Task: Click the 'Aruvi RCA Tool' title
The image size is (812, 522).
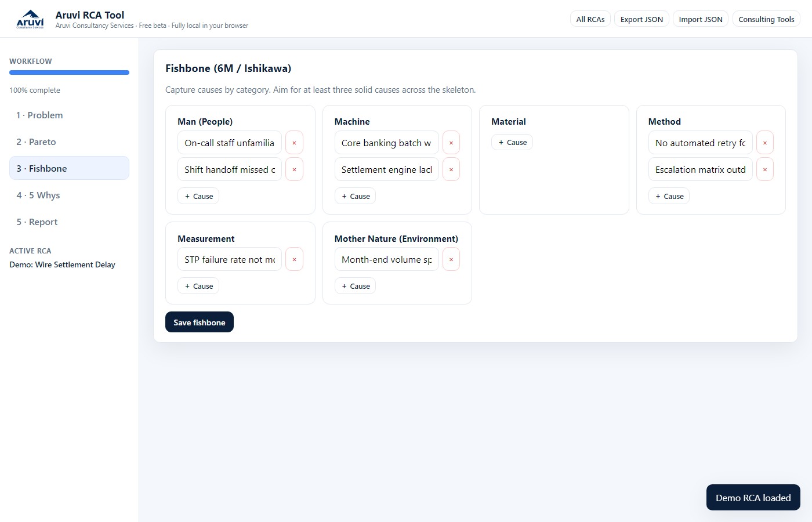Action: click(90, 15)
